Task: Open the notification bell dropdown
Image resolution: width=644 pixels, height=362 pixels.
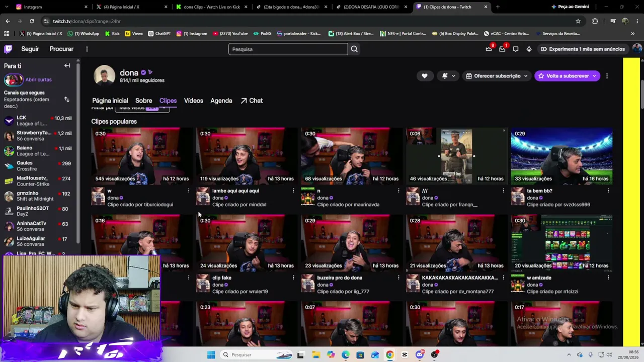Action: tap(448, 76)
